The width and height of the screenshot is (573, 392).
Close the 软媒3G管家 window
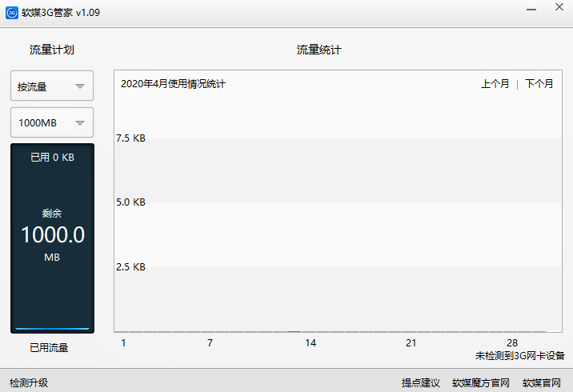pos(559,7)
